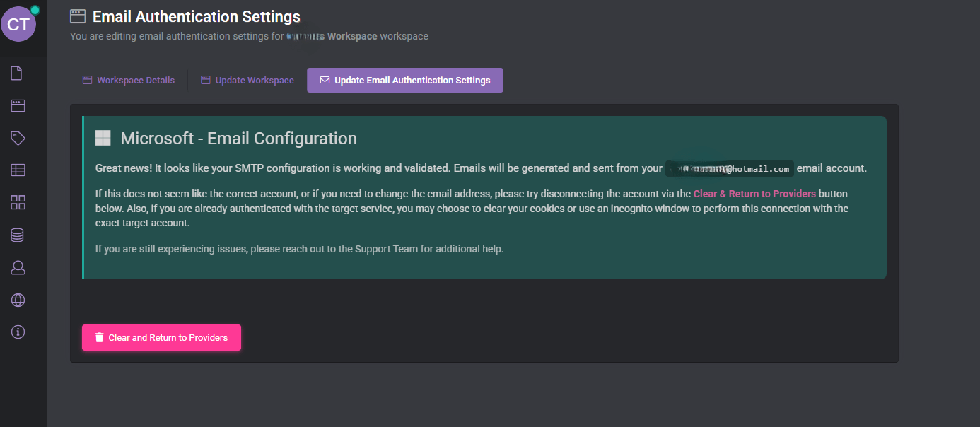
Task: Open the info circle icon in sidebar
Action: point(18,332)
